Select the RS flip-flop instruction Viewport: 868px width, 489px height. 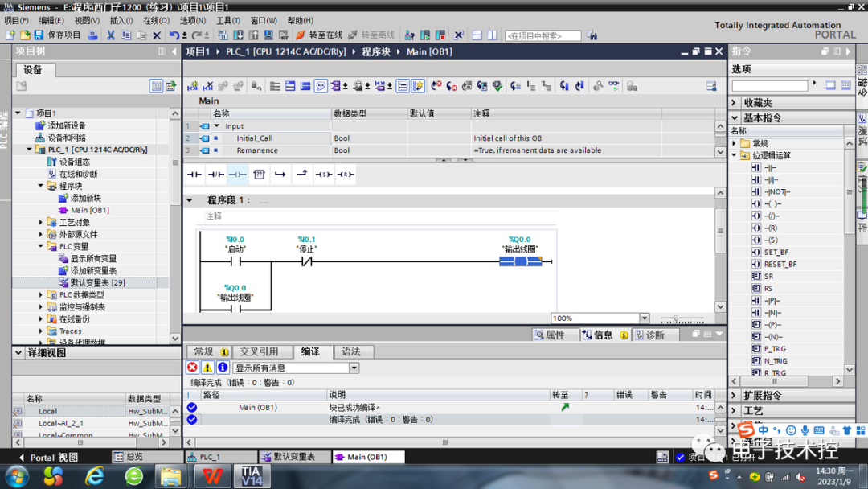click(768, 289)
